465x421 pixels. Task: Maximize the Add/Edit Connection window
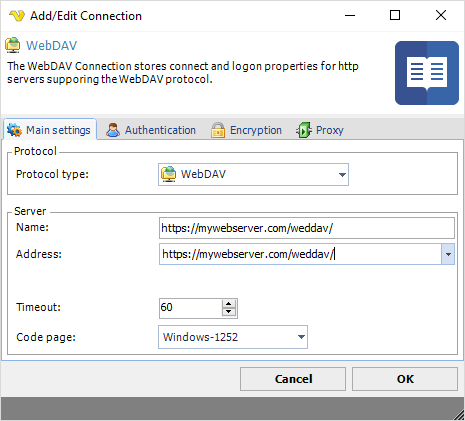click(395, 15)
